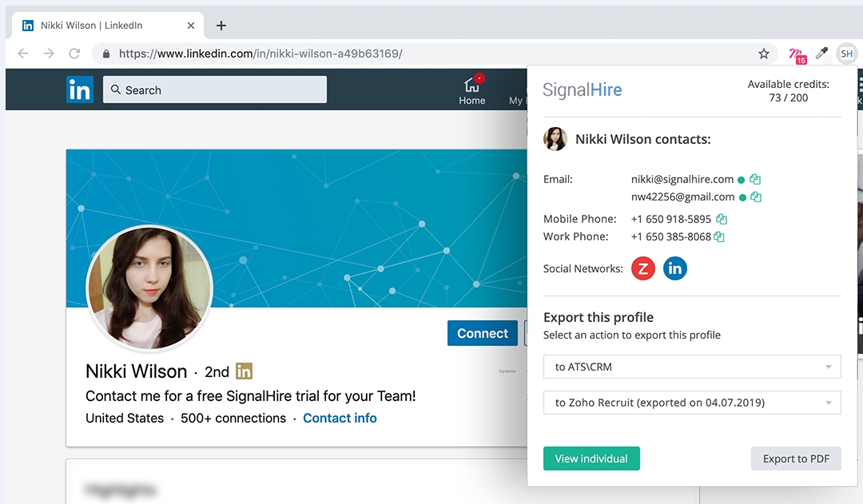
Task: Copy the nikki@signalhire.com email
Action: click(755, 180)
